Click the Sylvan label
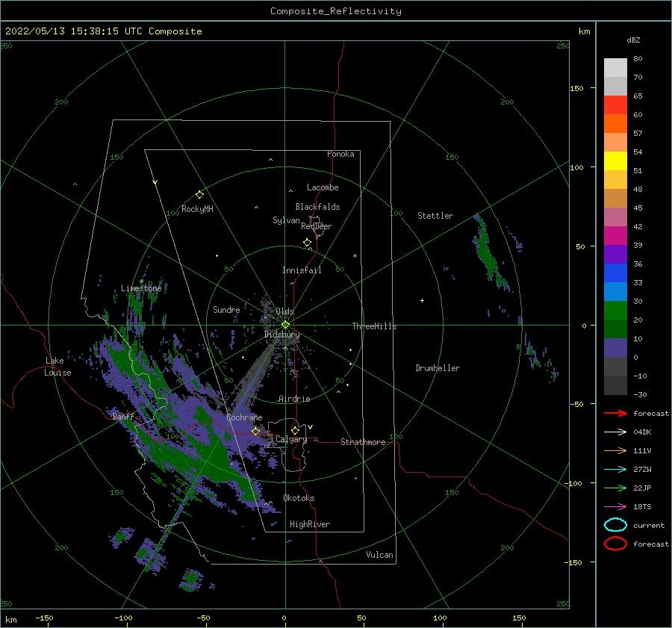672x628 pixels. pos(286,220)
